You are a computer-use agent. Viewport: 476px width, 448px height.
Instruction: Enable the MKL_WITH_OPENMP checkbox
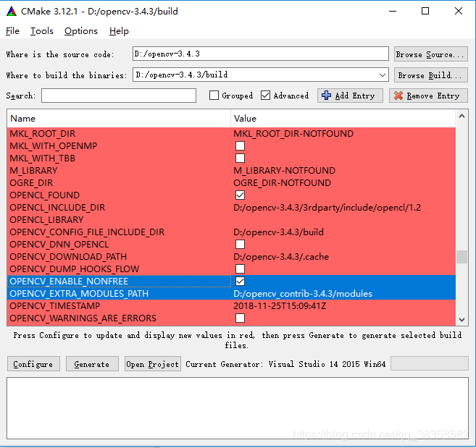pyautogui.click(x=240, y=146)
